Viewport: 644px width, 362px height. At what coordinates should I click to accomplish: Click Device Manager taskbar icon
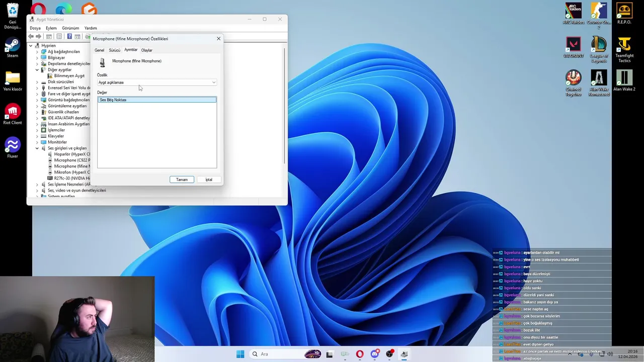tap(404, 354)
